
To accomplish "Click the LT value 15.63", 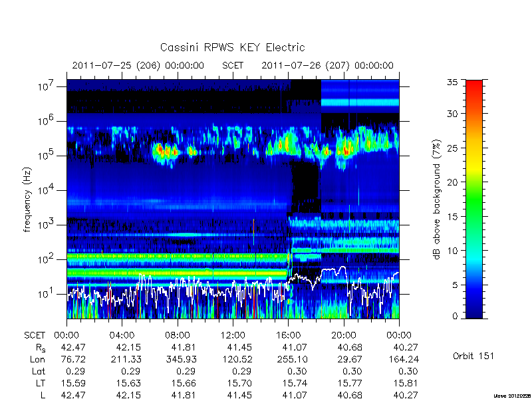I will (128, 383).
